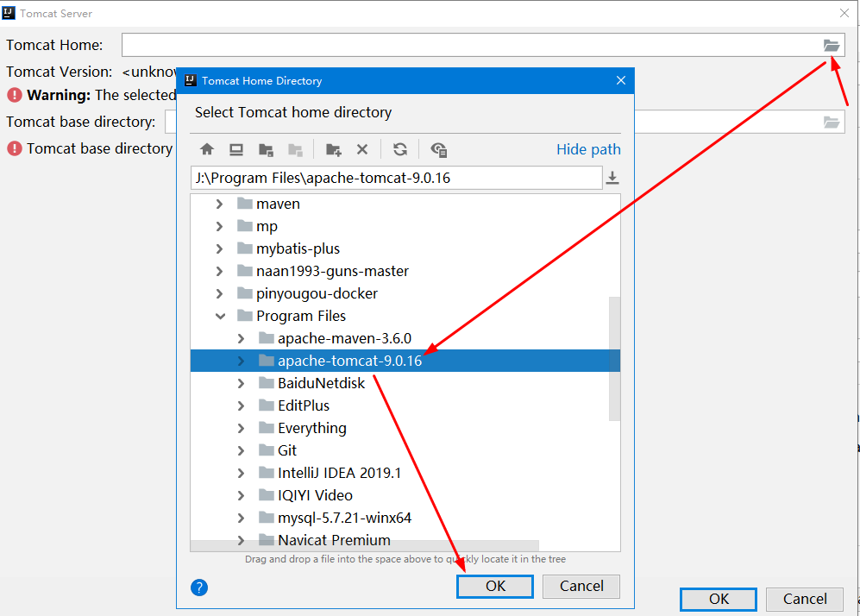Click the apache-tomcat-9.0.16 folder icon
The image size is (860, 616).
pos(266,361)
